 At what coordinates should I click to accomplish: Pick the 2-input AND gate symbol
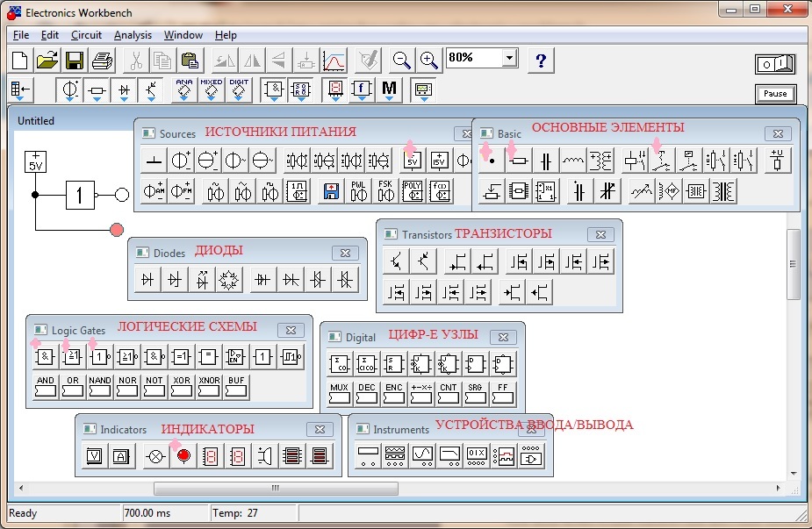point(45,357)
